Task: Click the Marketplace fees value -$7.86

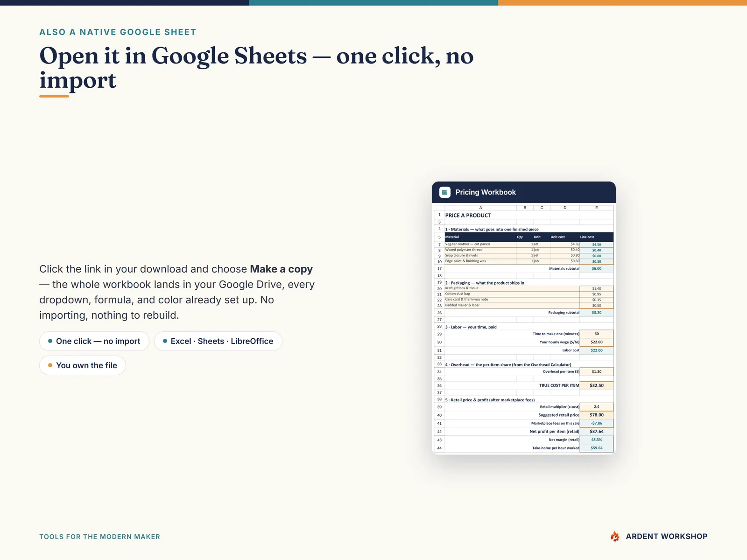Action: [x=596, y=423]
